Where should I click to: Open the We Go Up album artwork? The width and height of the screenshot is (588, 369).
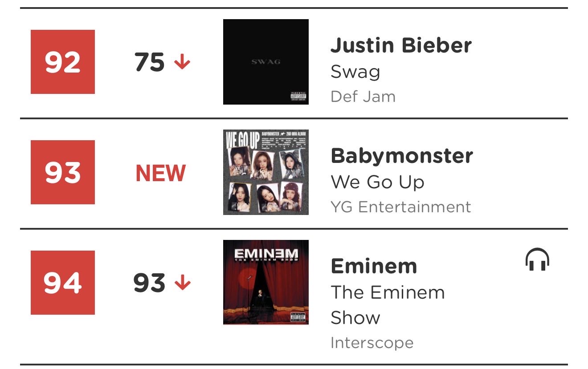click(265, 172)
